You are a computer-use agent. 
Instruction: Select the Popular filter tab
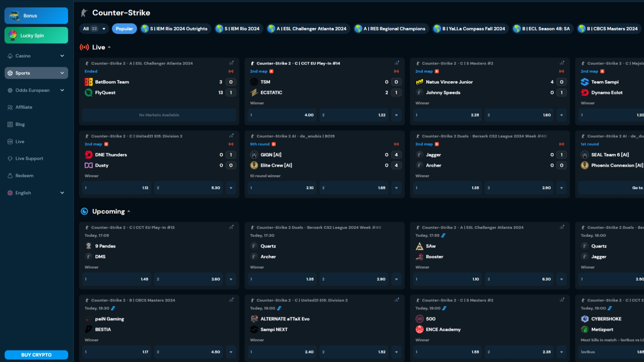pos(124,29)
